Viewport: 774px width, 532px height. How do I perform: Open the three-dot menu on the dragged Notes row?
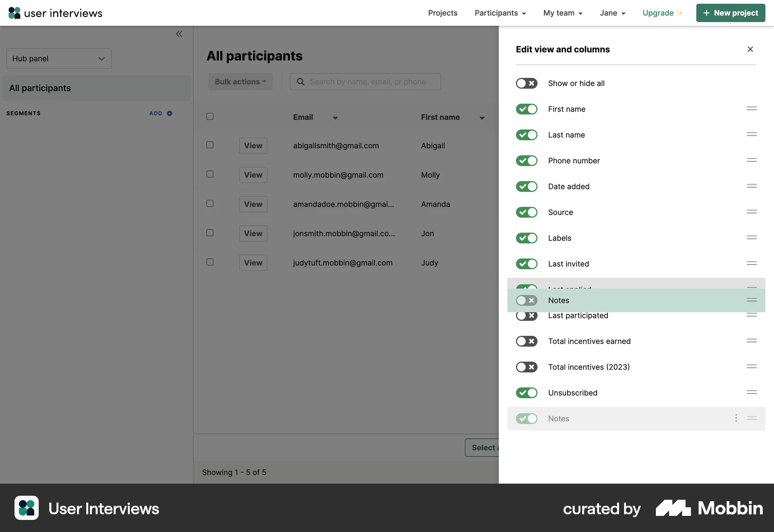click(x=736, y=418)
